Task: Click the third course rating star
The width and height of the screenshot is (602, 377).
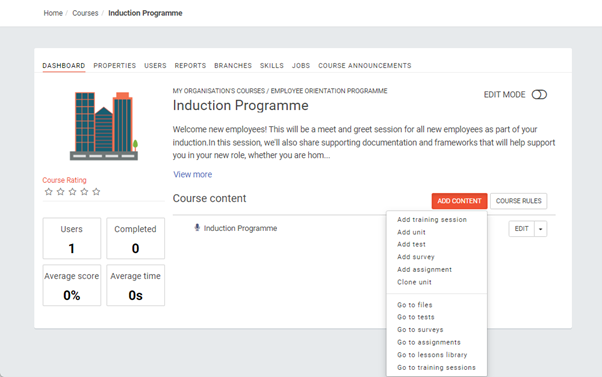Action: coord(72,192)
